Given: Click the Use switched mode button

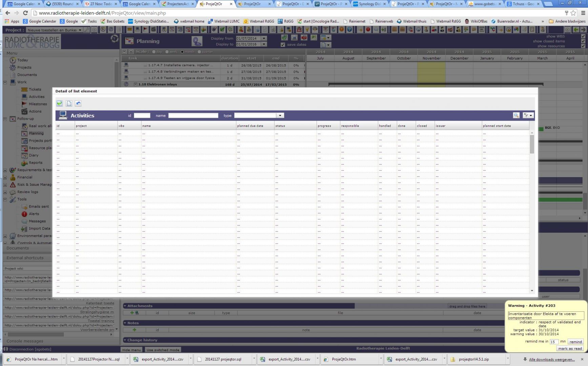Looking at the screenshot, I should point(163,350).
